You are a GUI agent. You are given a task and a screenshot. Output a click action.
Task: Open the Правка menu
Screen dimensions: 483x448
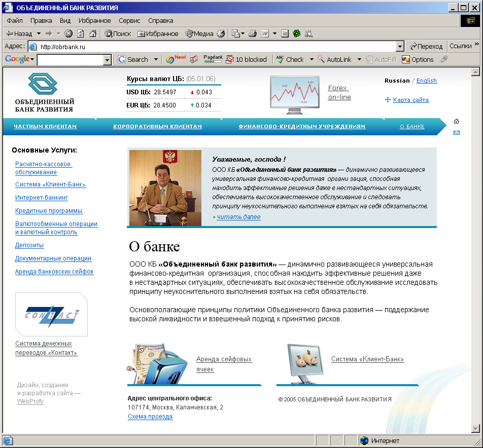point(41,21)
